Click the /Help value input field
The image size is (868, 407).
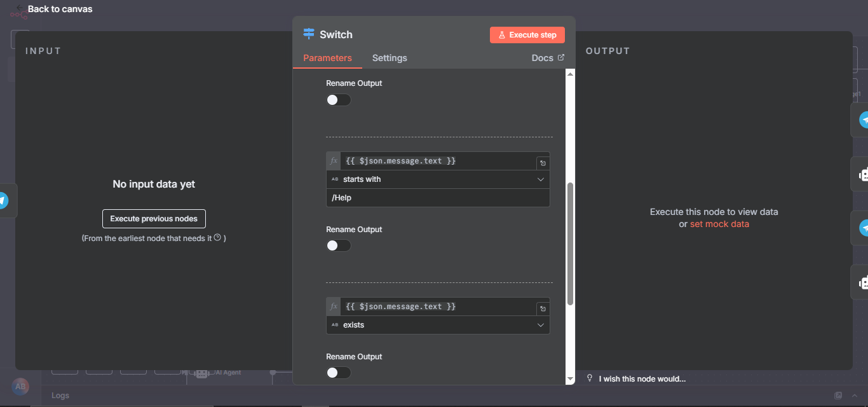pos(438,198)
